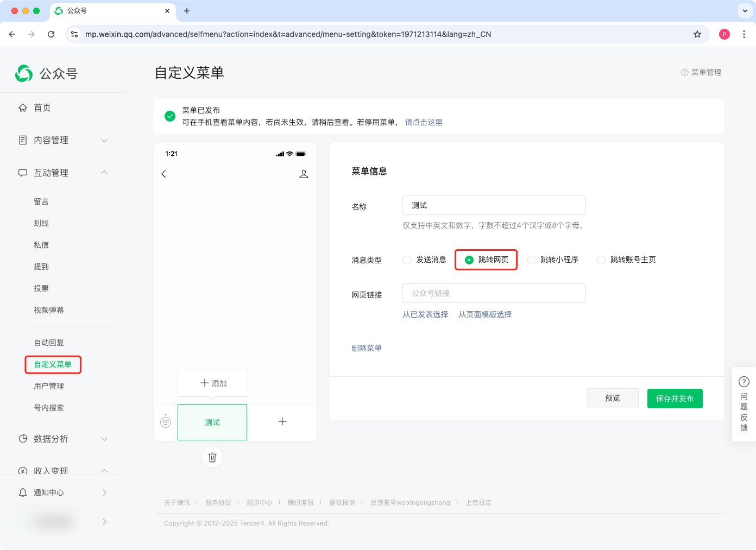Viewport: 756px width, 550px height.
Task: Click the plus icon to add a new menu
Action: click(282, 421)
